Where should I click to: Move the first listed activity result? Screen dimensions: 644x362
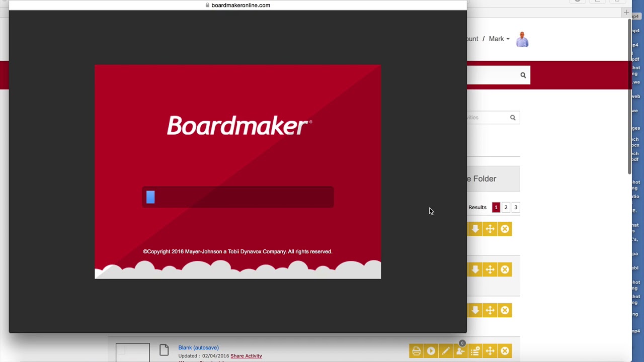click(490, 229)
